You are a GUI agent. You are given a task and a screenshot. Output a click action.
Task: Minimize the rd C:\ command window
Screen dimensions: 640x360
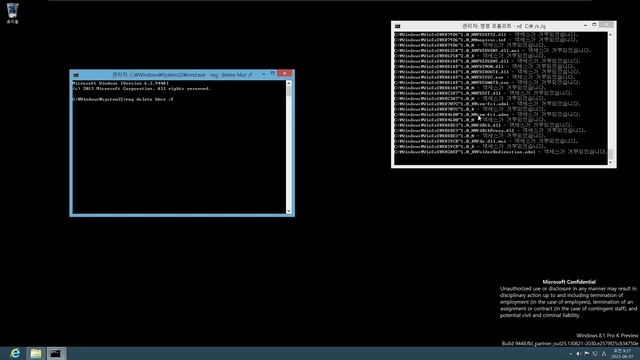click(585, 25)
